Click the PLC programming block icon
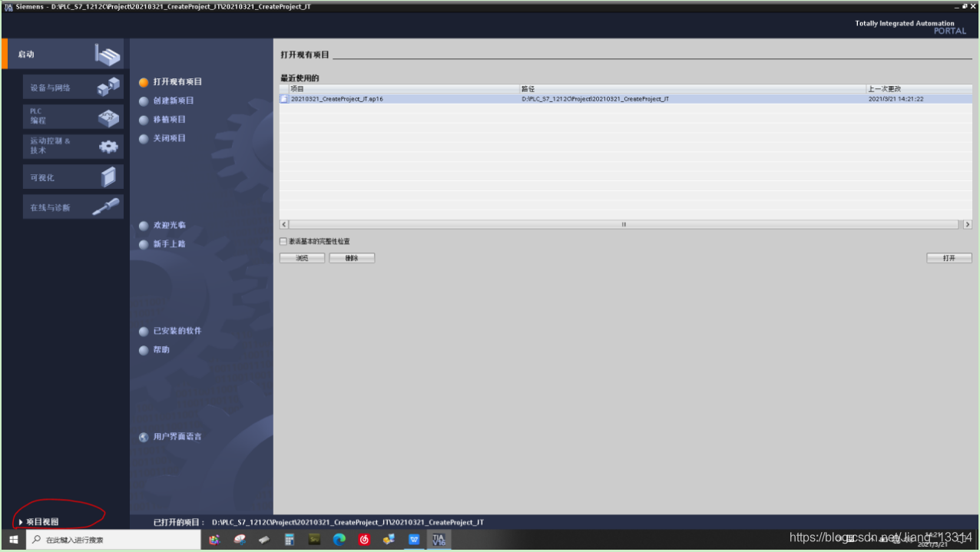The image size is (980, 552). coord(109,118)
